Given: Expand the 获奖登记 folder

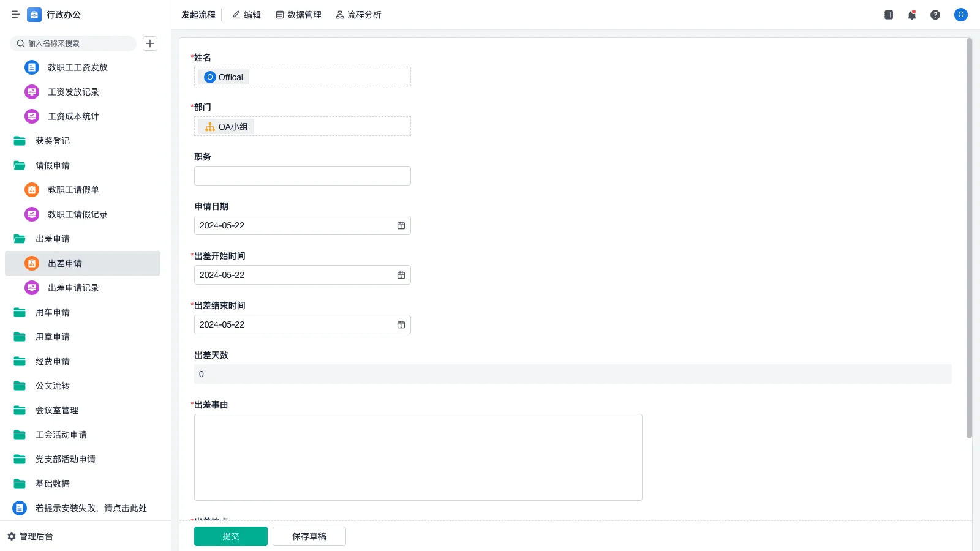Looking at the screenshot, I should [x=83, y=141].
